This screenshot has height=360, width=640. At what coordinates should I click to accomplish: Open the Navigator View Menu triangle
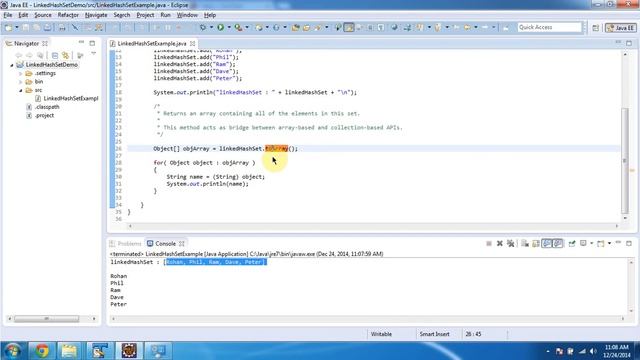[x=93, y=53]
